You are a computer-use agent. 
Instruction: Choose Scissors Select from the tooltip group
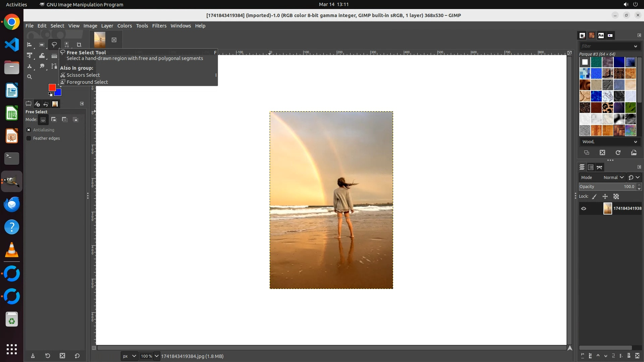[x=83, y=75]
